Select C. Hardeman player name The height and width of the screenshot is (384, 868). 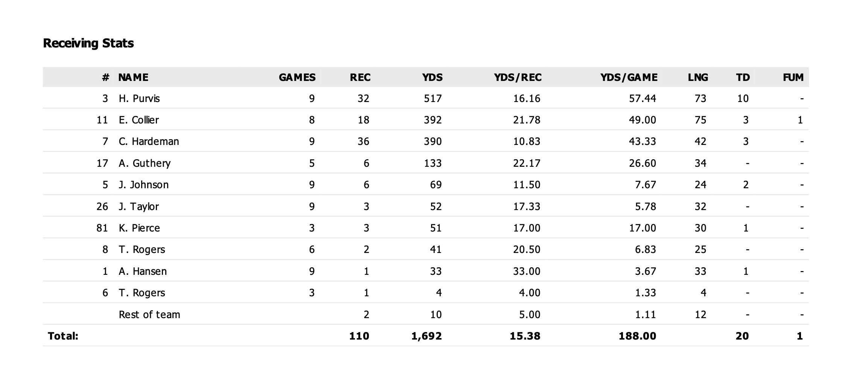point(149,142)
